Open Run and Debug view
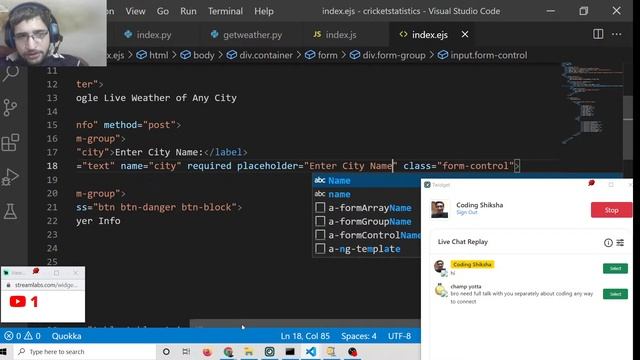 (10, 177)
